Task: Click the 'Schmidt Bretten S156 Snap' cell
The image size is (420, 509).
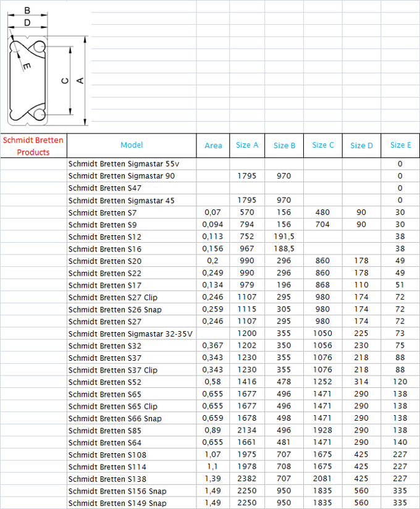Action: click(x=132, y=491)
